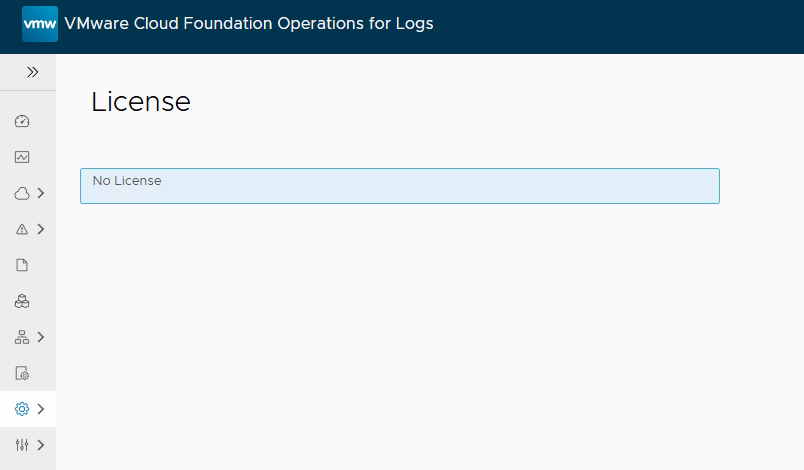Click the VMware Cloud Foundation Operations title
This screenshot has height=470, width=804.
[249, 23]
